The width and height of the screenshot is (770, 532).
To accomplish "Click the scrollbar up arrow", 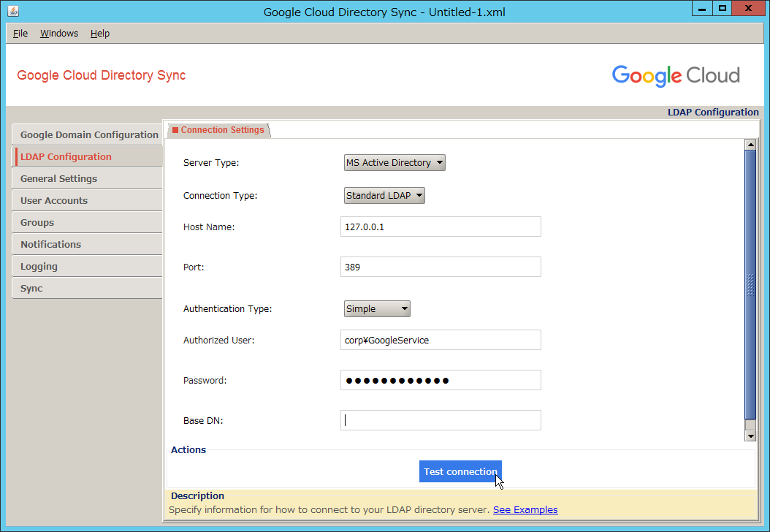I will tap(750, 145).
